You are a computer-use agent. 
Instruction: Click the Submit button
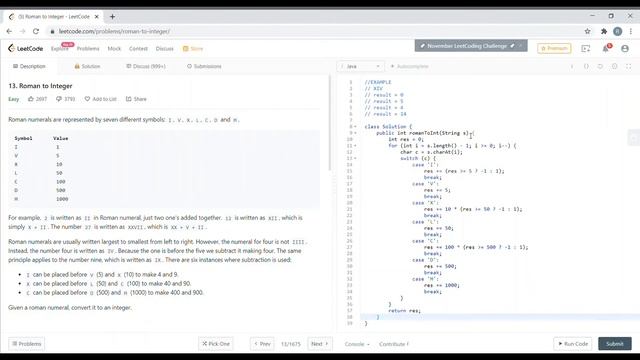[x=615, y=344]
